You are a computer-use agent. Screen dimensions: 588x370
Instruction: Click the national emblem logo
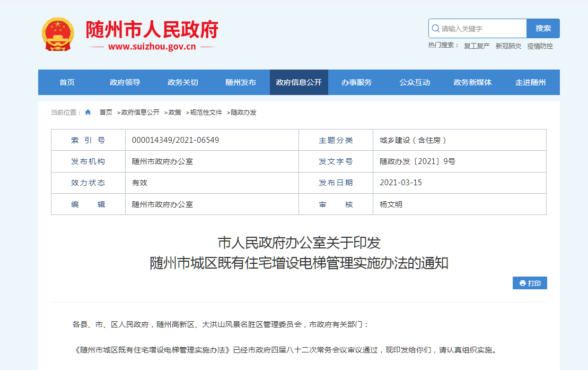(x=58, y=34)
